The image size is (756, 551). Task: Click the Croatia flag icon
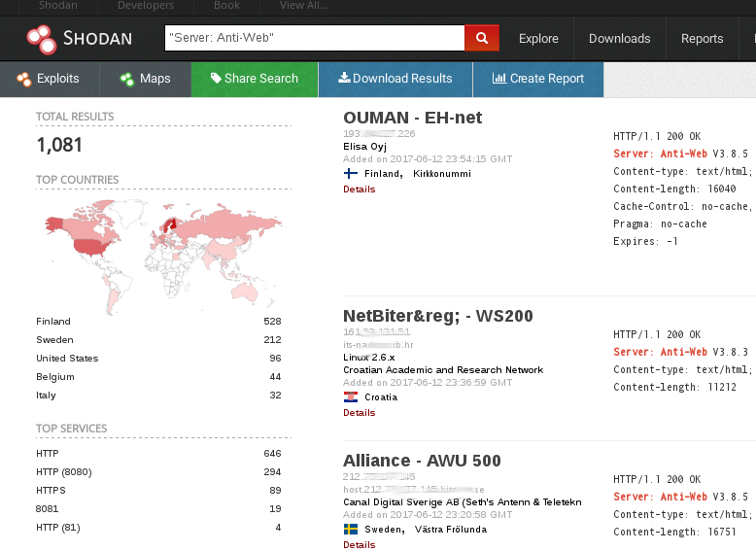tap(351, 397)
